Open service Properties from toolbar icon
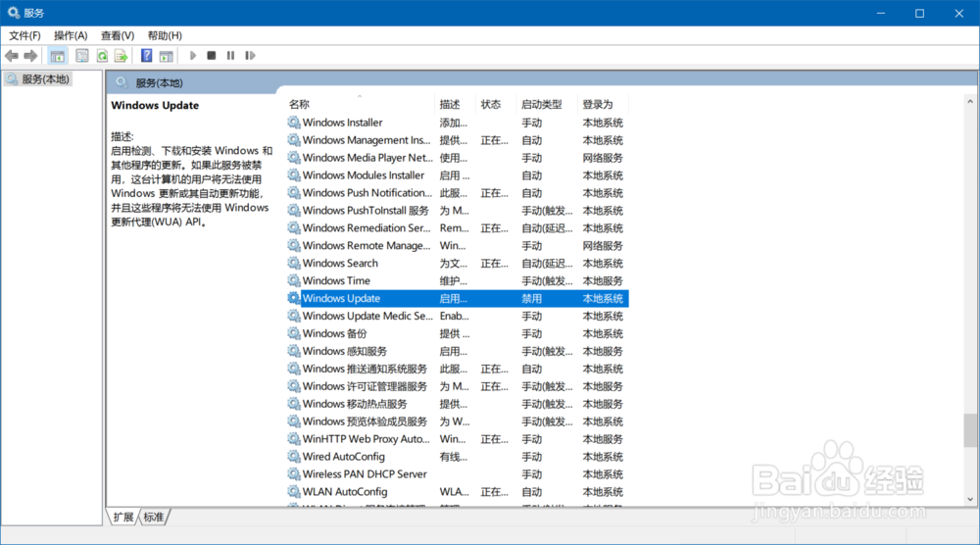 tap(82, 56)
